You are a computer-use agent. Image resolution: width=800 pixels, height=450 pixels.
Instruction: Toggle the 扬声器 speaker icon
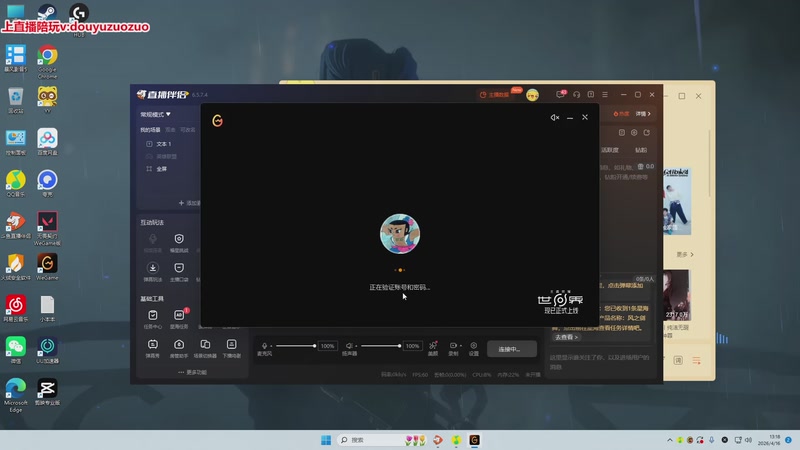click(x=349, y=346)
